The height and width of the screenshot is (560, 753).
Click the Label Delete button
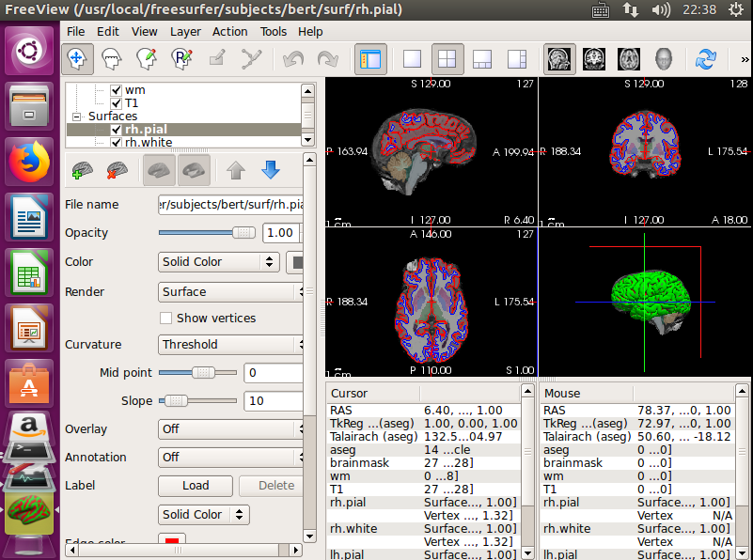[272, 486]
